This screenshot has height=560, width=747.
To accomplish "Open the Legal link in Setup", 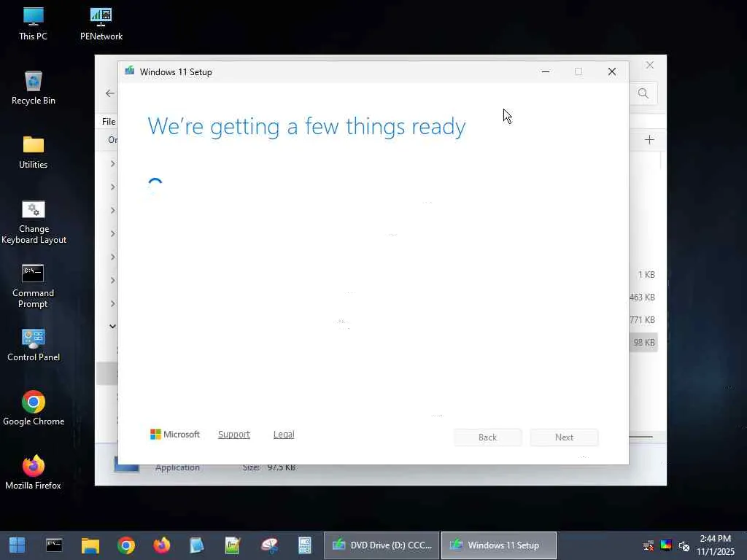I will pos(284,435).
